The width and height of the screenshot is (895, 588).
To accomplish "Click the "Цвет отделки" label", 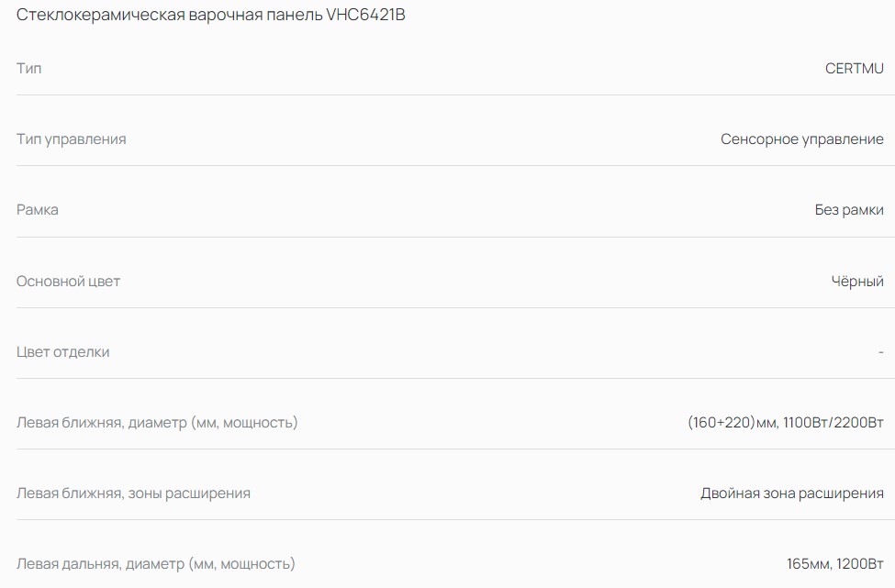I will [x=63, y=352].
